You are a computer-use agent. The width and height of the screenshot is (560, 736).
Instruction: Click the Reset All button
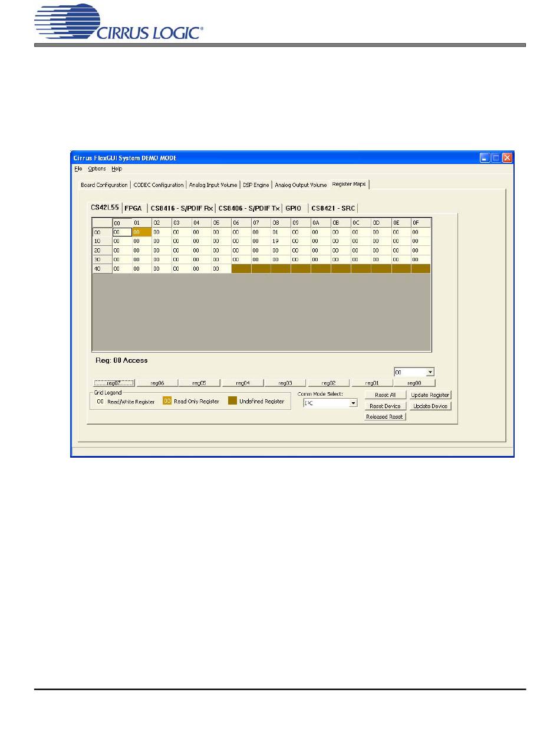(386, 395)
